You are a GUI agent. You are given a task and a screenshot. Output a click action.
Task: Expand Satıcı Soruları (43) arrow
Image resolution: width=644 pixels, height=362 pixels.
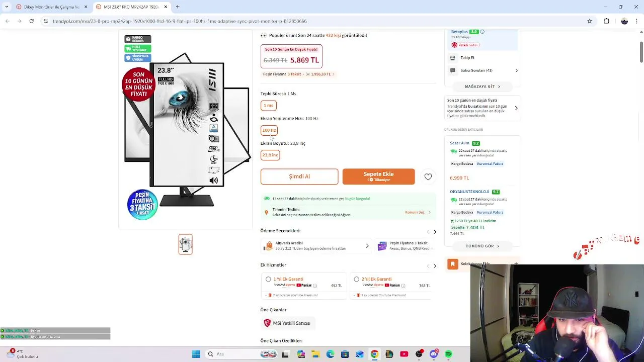coord(516,70)
